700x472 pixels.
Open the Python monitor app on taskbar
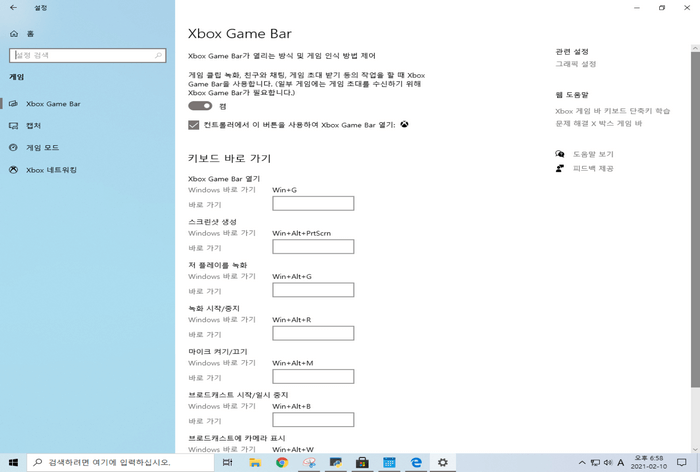point(336,463)
